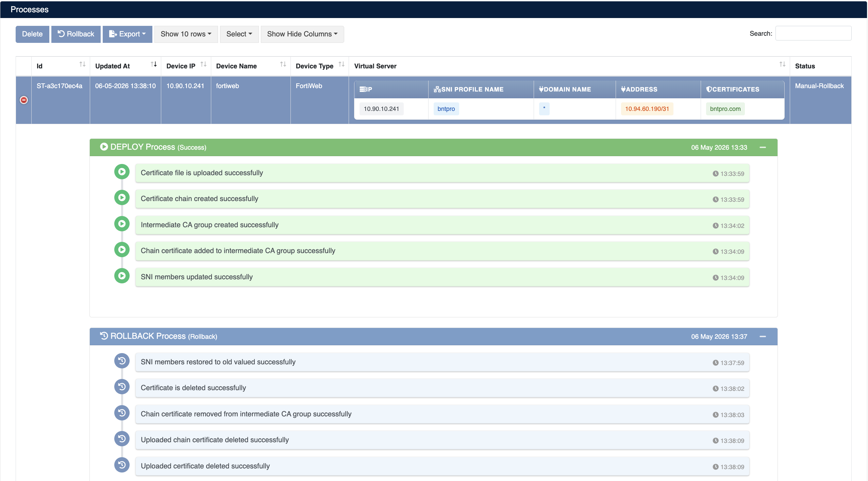Screen dimensions: 868x481
Task: Open the Show 10 rows dropdown
Action: point(186,34)
